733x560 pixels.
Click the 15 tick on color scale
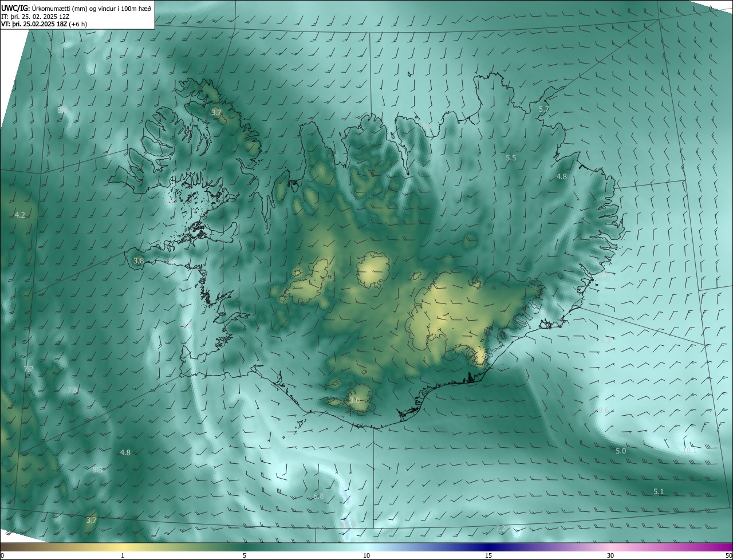coord(488,555)
